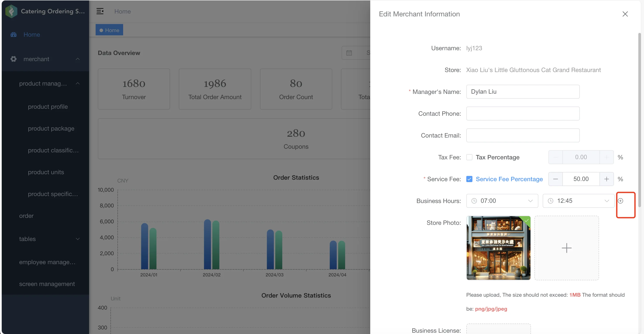Viewport: 644px width, 334px height.
Task: Click the Order Statistics chart title
Action: [x=296, y=177]
